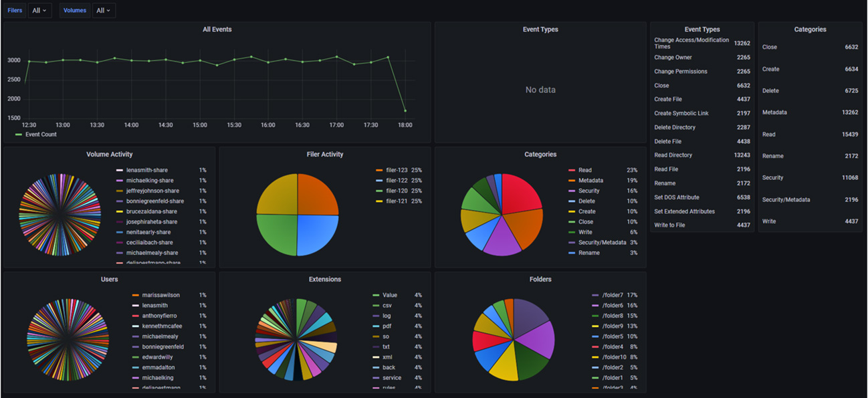Click Delete Directory row in Event Types
Image resolution: width=868 pixels, height=398 pixels.
click(x=702, y=128)
